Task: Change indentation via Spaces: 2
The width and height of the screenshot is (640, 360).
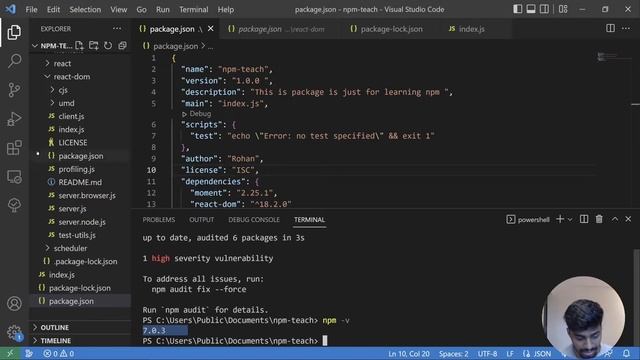Action: [x=453, y=353]
